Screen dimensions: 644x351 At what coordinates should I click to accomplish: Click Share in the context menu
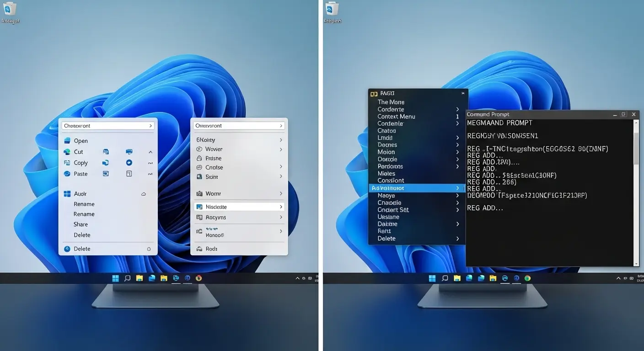[80, 224]
